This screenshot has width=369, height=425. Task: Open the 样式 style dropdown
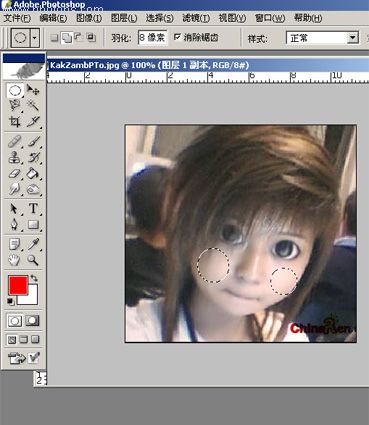point(322,38)
